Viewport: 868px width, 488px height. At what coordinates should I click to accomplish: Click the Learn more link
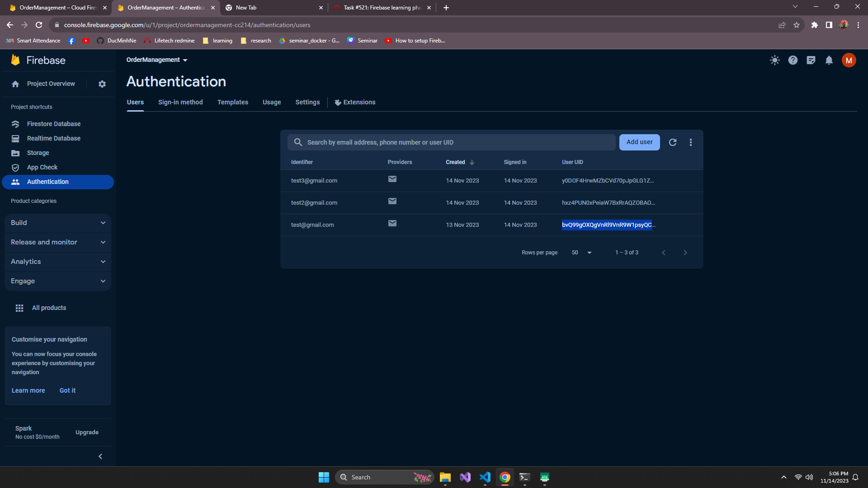click(x=28, y=390)
